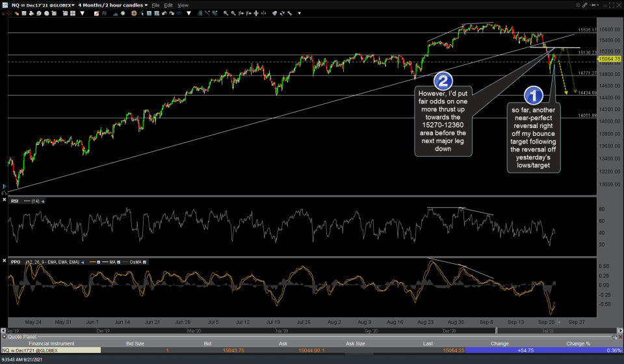624x364 pixels.
Task: Click the 15043.75 bid value
Action: click(233, 350)
